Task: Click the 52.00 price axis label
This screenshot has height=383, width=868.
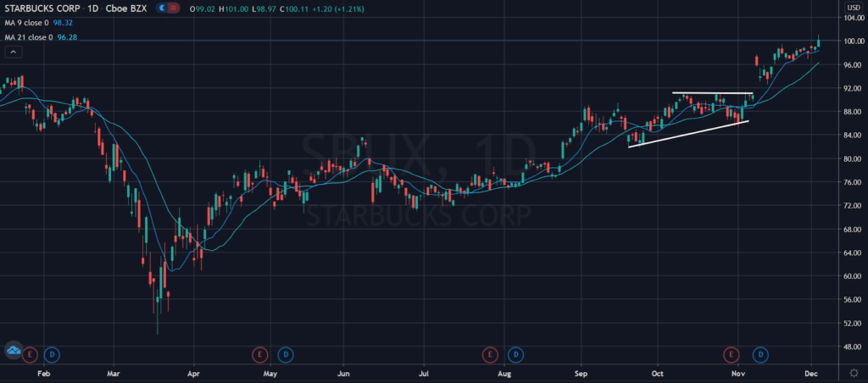Action: 851,323
